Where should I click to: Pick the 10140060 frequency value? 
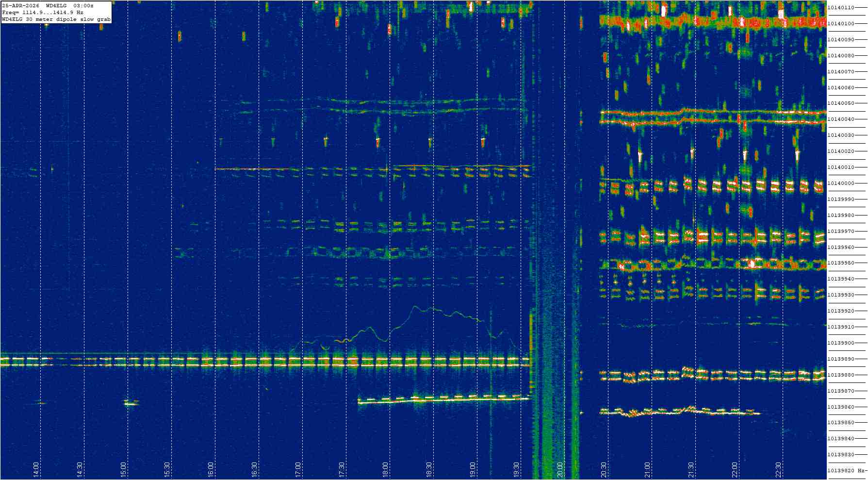(841, 88)
